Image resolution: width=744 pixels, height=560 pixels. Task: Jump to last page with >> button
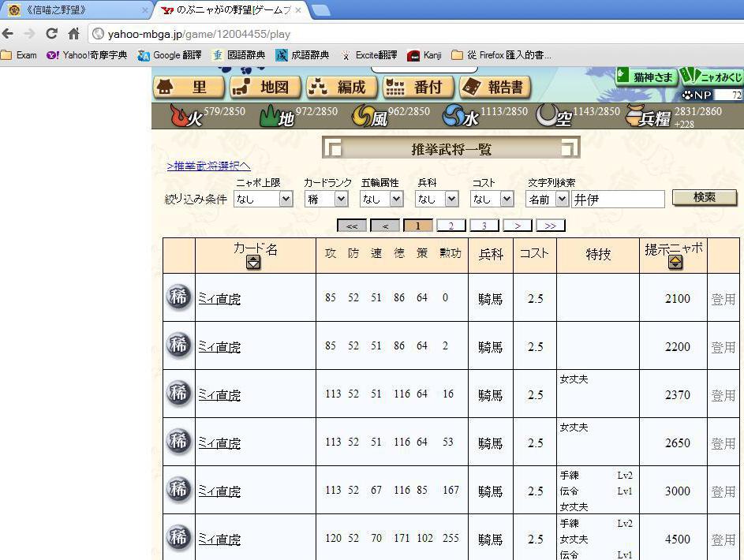point(551,226)
